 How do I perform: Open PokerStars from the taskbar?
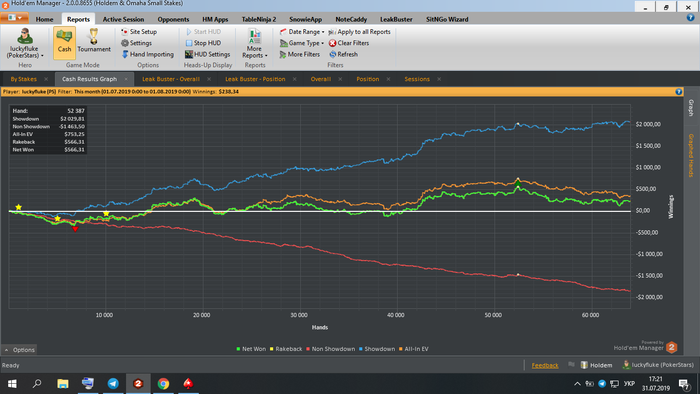point(188,383)
